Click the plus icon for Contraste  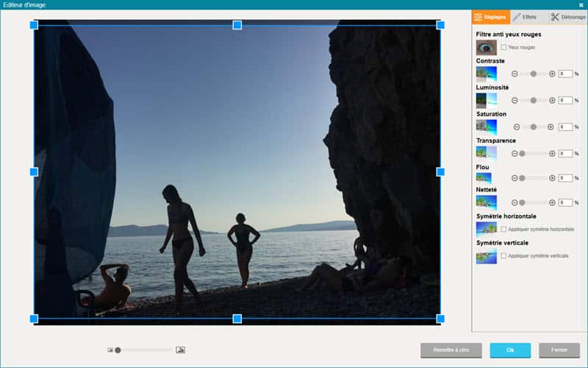point(552,74)
